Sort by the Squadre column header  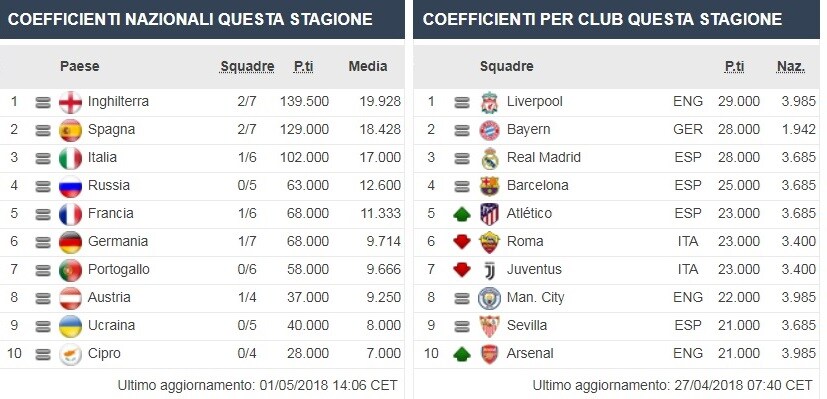click(x=247, y=67)
